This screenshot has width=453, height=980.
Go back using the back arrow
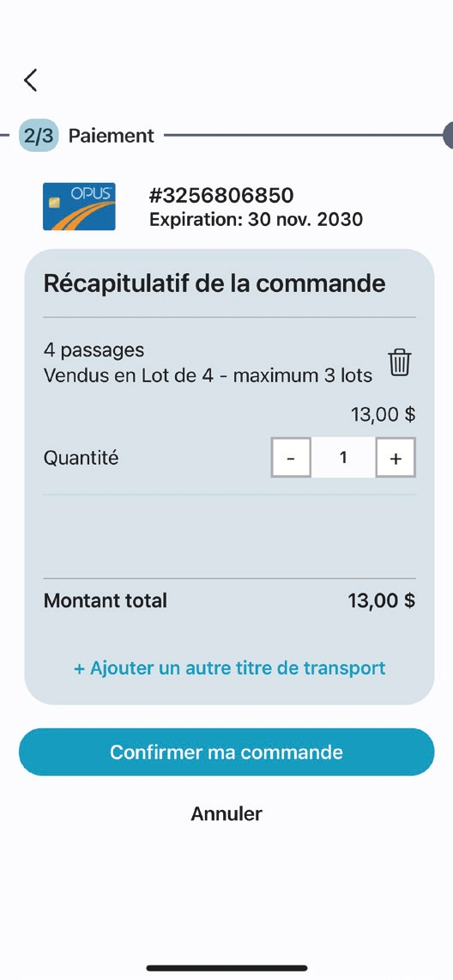click(x=31, y=80)
